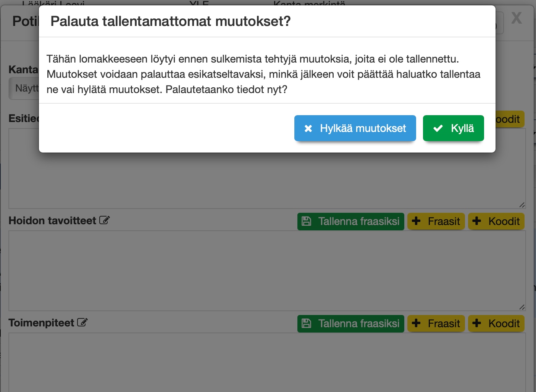Discard changes with Hylkää muutokset button
Viewport: 536px width, 392px height.
(355, 128)
